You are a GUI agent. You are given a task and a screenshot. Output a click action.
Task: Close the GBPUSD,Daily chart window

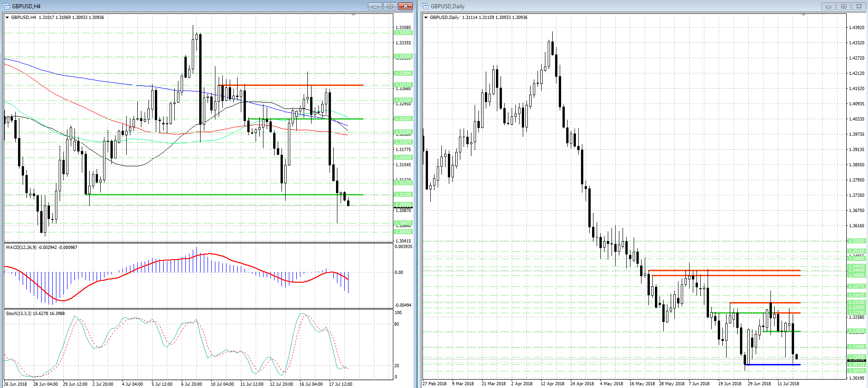tap(859, 6)
